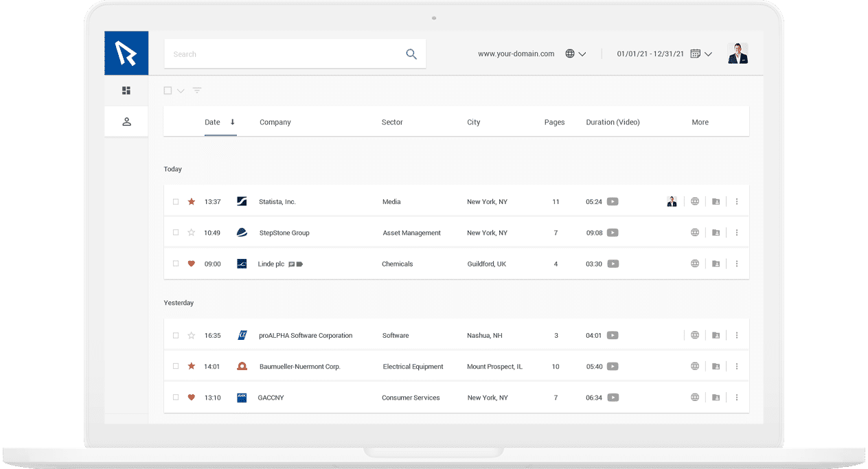
Task: Click folder icon in Baumueller-Nuermont row
Action: (716, 367)
